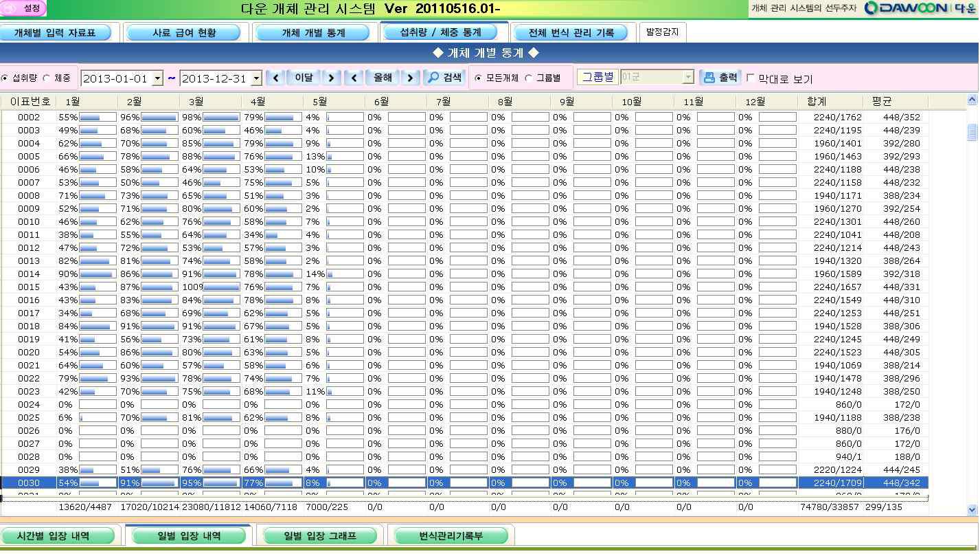Click the 3월 progress bar in row 0015
The width and height of the screenshot is (980, 554).
coord(221,287)
